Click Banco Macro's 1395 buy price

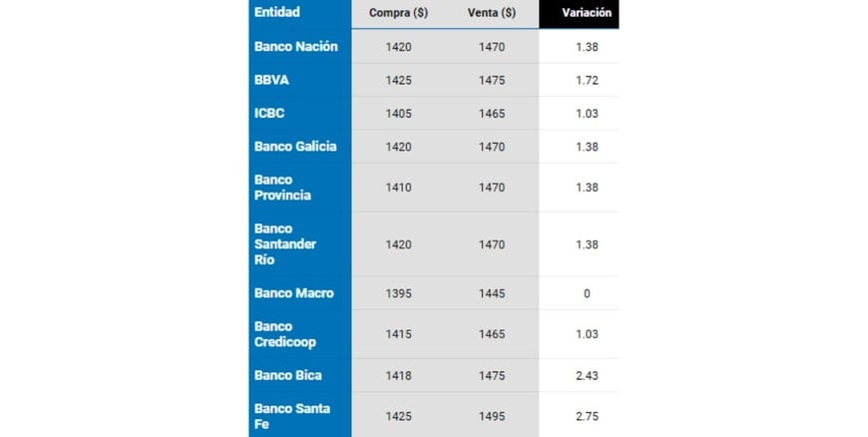[x=397, y=293]
